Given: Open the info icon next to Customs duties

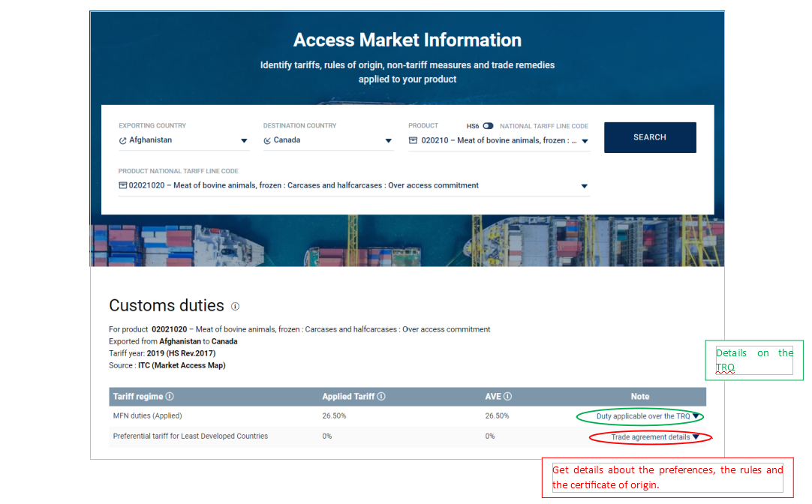Looking at the screenshot, I should coord(235,306).
